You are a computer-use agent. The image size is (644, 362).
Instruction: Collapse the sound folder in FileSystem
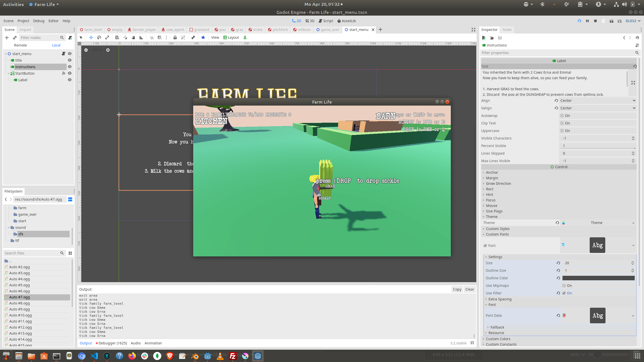click(x=9, y=228)
